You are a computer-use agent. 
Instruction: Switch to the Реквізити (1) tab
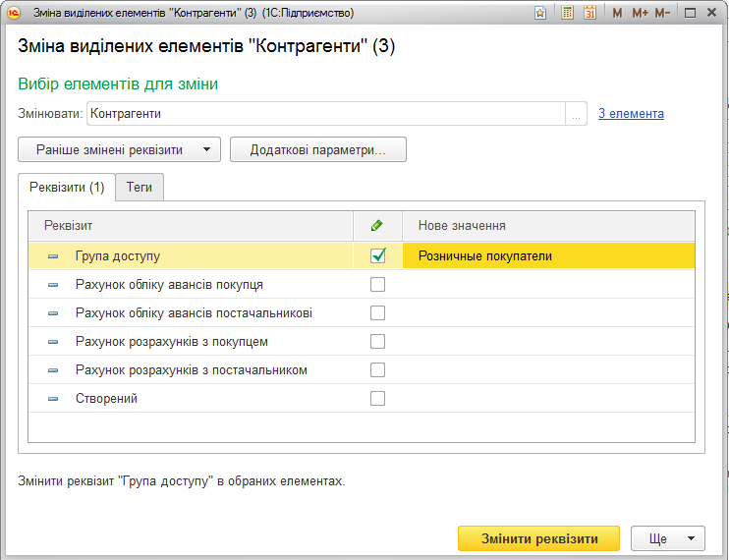pos(67,188)
